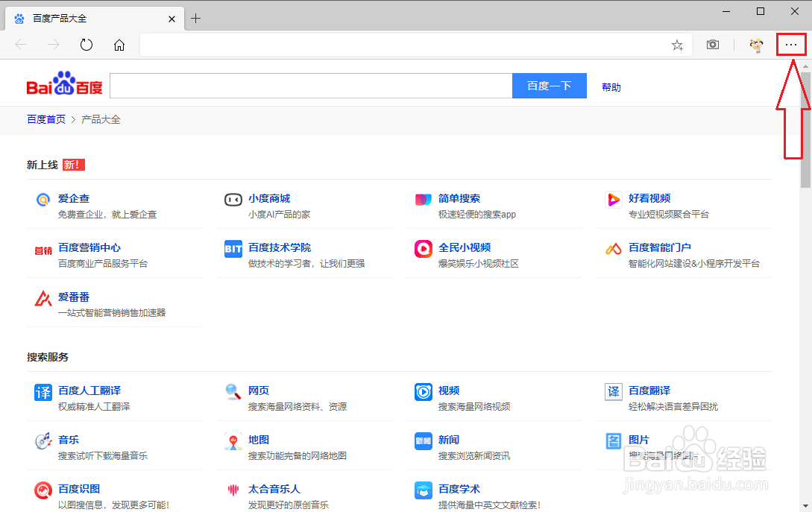Image resolution: width=812 pixels, height=512 pixels.
Task: Close the 百度产品大全 tab
Action: pyautogui.click(x=172, y=19)
